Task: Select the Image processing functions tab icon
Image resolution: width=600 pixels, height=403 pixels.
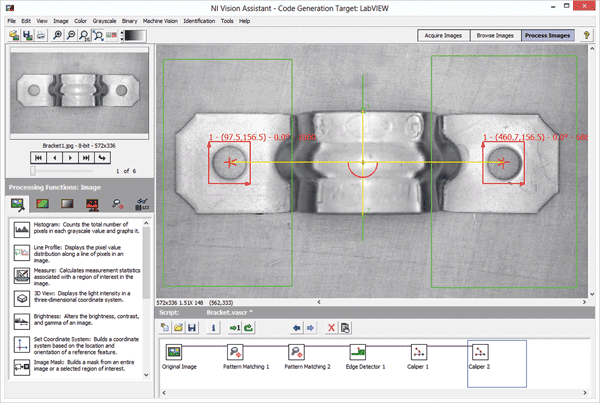Action: tap(18, 204)
